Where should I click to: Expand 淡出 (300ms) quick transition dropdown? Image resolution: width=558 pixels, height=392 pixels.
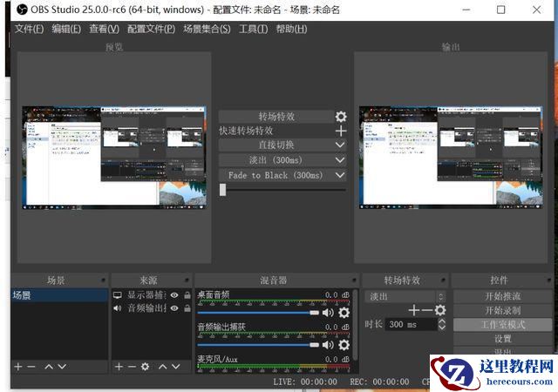(x=340, y=160)
